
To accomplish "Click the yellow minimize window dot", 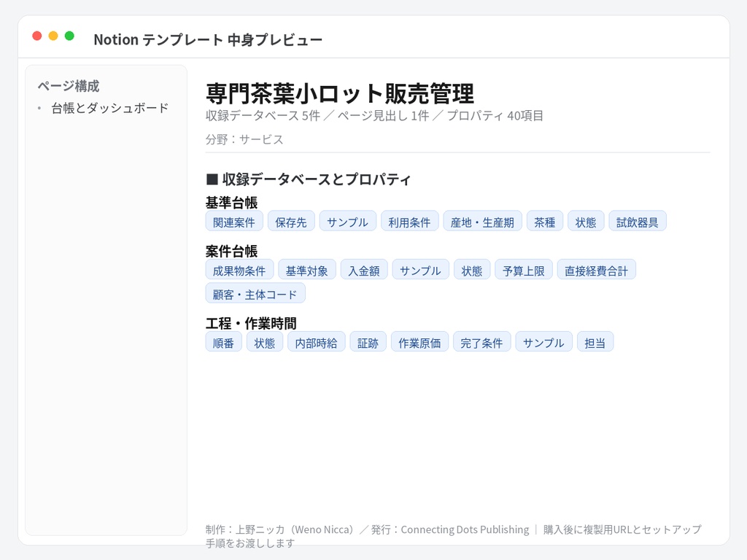I will point(53,36).
